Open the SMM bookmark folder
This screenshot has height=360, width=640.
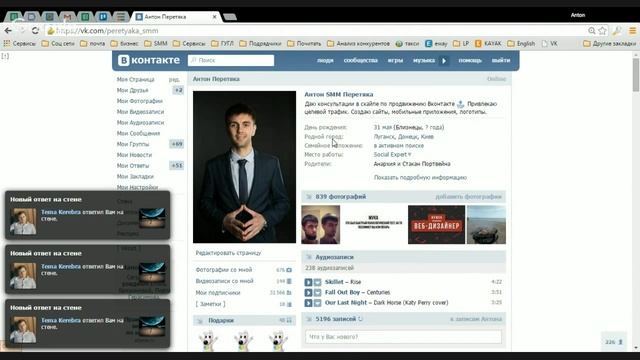tap(156, 43)
